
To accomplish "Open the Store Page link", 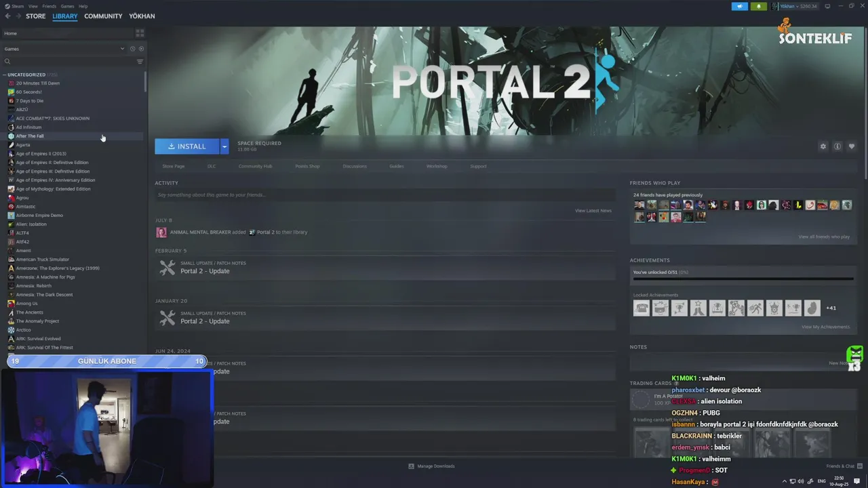I will click(173, 166).
